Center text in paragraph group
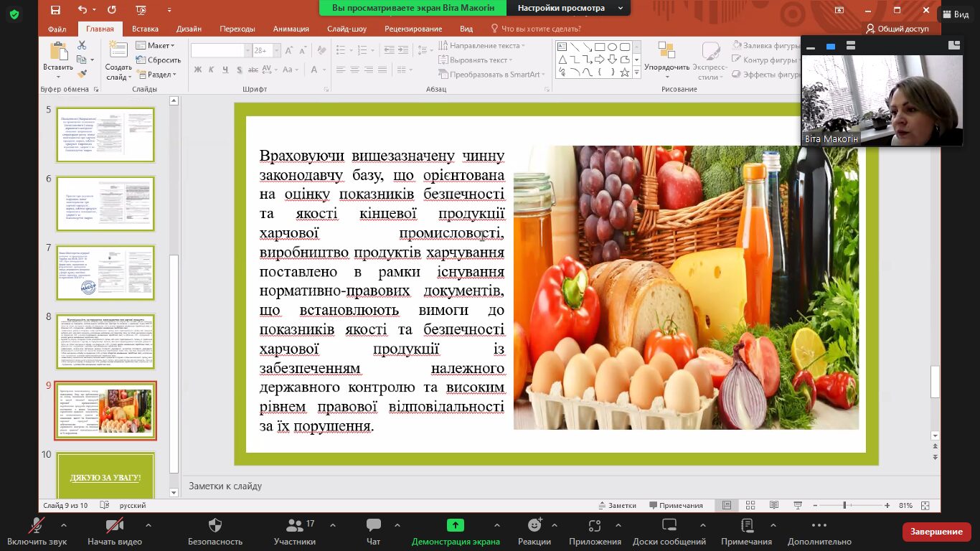This screenshot has width=980, height=551. 356,70
